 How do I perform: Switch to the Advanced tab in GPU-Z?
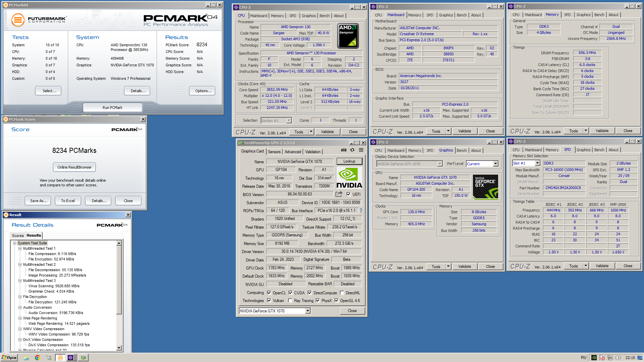click(x=293, y=152)
